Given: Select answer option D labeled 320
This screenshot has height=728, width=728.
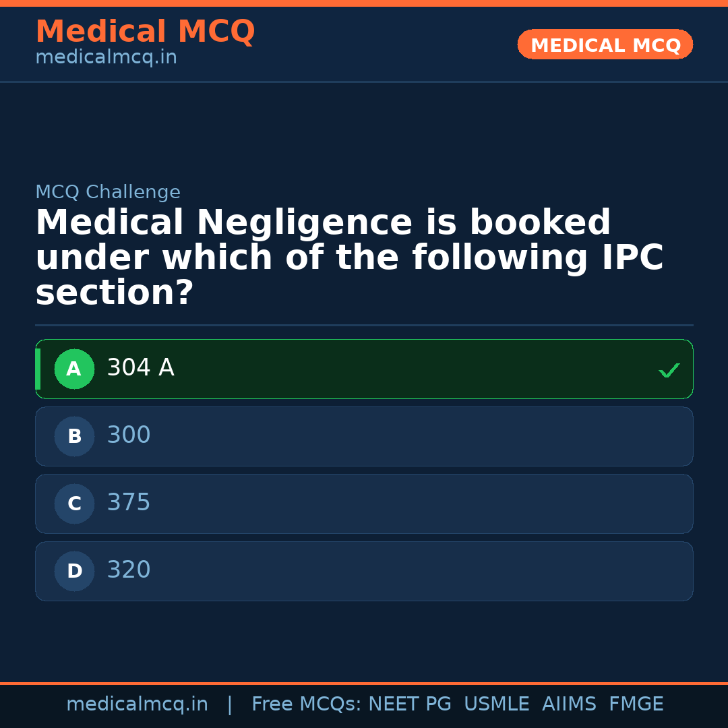Looking at the screenshot, I should coord(364,571).
